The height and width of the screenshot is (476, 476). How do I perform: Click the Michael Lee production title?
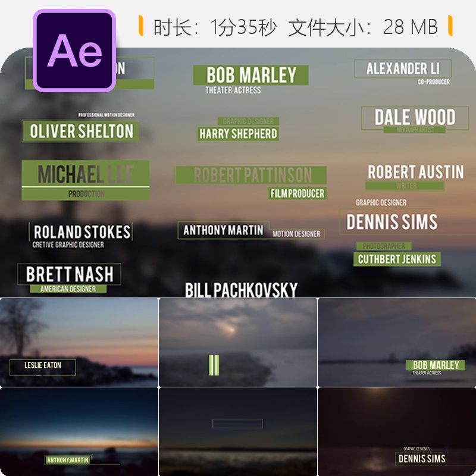coord(86,180)
